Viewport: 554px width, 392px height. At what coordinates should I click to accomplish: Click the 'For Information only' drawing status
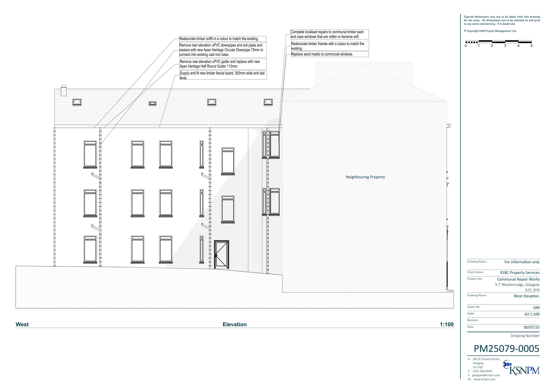tap(522, 262)
